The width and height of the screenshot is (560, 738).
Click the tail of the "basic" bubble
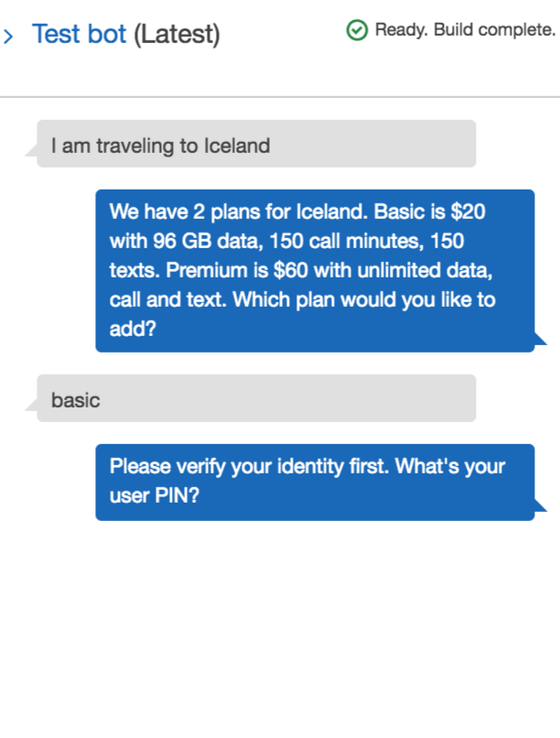click(31, 405)
